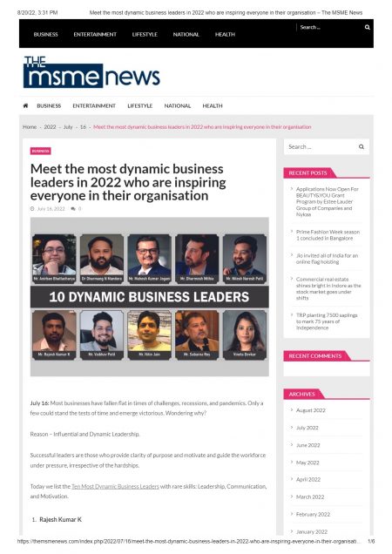The image size is (392, 554).
Task: Click the clock icon beside July 16, 2022
Action: click(32, 209)
